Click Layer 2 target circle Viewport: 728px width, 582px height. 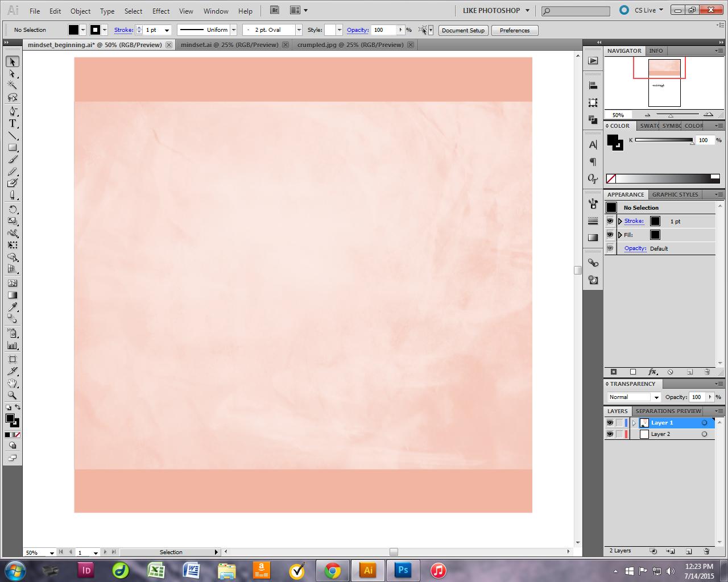704,434
